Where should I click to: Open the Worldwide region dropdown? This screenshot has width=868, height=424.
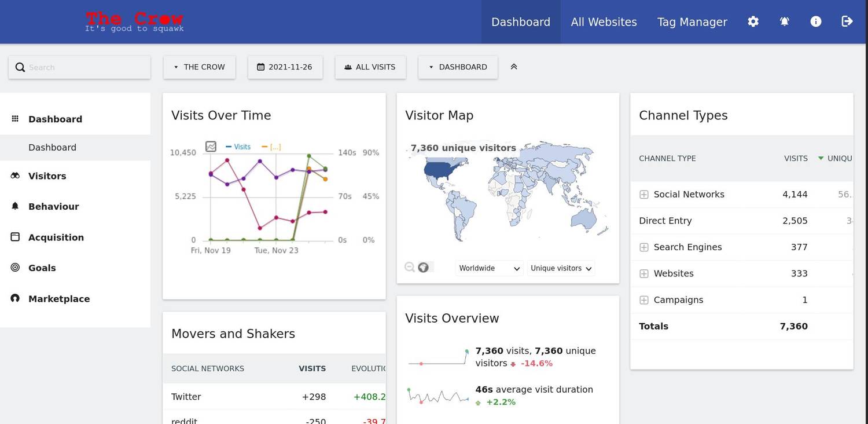click(x=489, y=268)
